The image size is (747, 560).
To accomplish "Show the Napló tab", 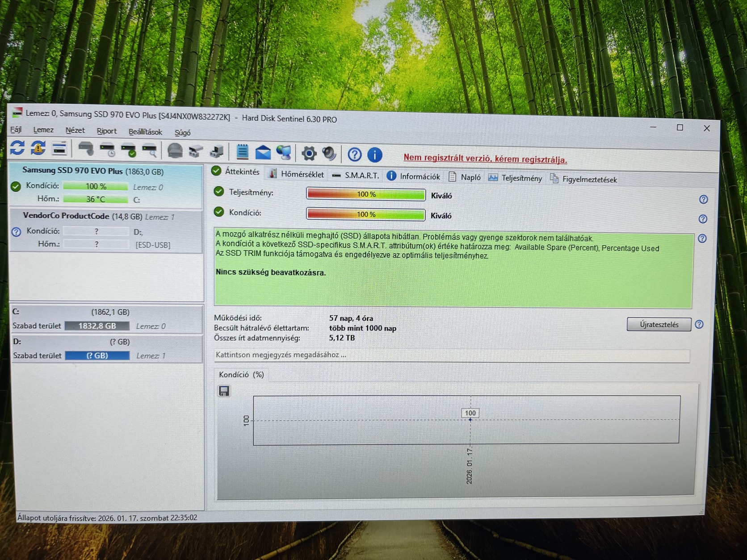I will coord(465,177).
